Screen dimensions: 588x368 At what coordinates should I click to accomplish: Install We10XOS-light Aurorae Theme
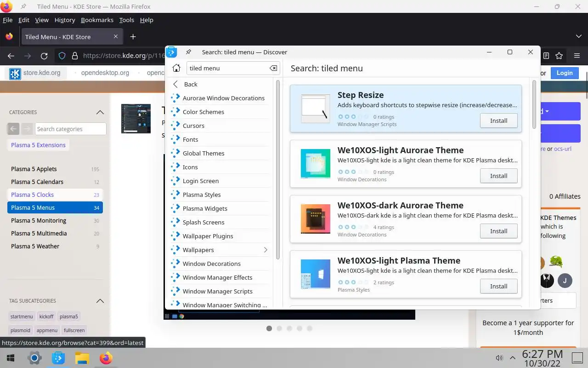[498, 176]
